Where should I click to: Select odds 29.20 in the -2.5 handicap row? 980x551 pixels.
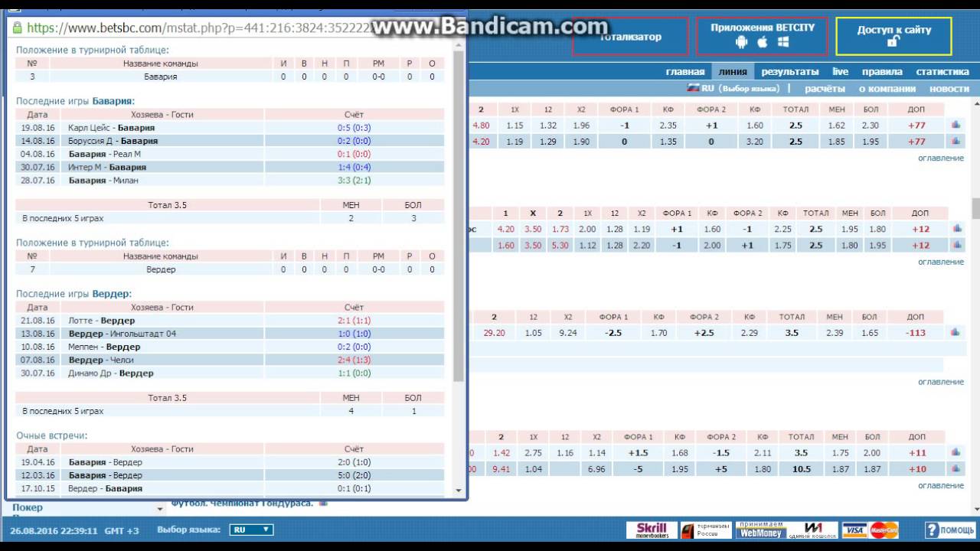click(x=494, y=333)
